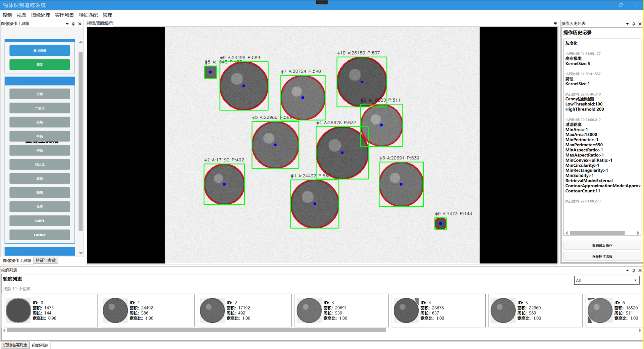This screenshot has height=349, width=644.
Task: Pin the 图像操作工具箱 panel
Action: click(x=73, y=24)
